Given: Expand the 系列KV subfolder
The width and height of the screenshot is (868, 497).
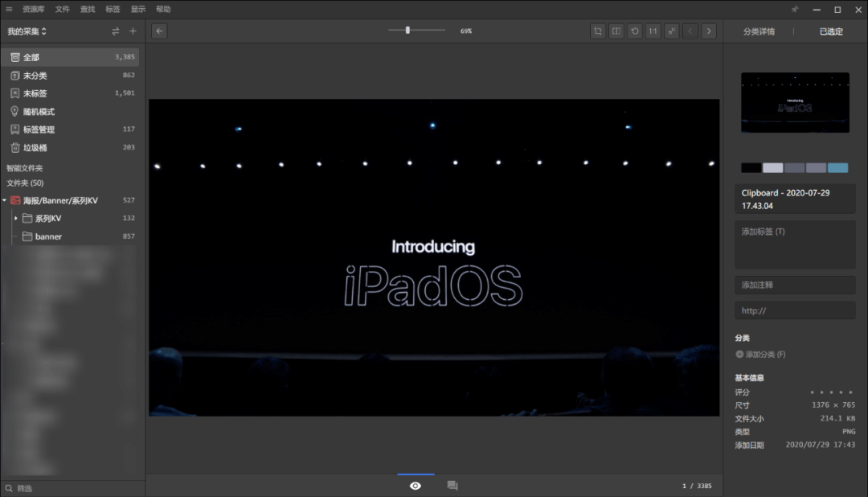Looking at the screenshot, I should point(16,218).
